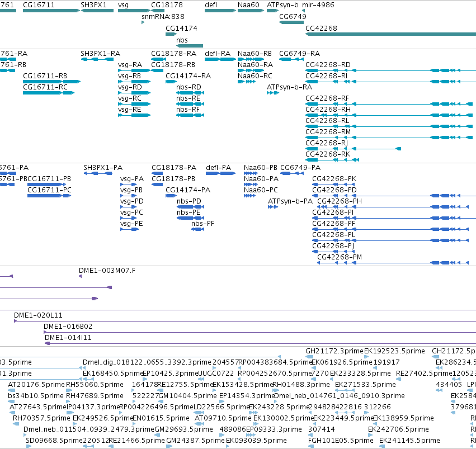Select protein label ATPsyn-b-PA
Screen dimensions: 476x449
click(290, 201)
